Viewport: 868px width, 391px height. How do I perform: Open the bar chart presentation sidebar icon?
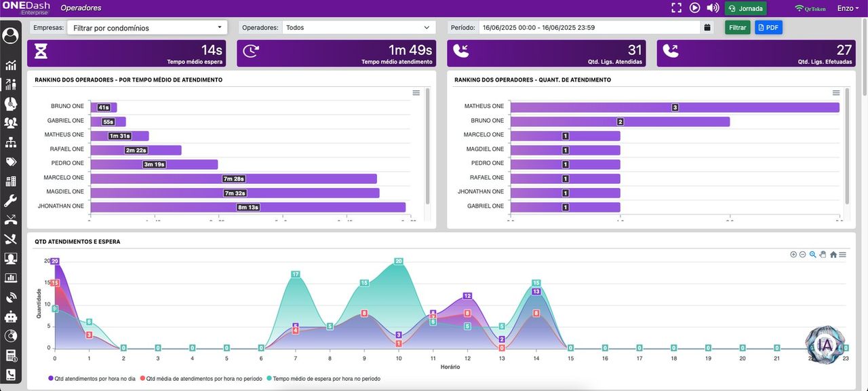pos(10,278)
